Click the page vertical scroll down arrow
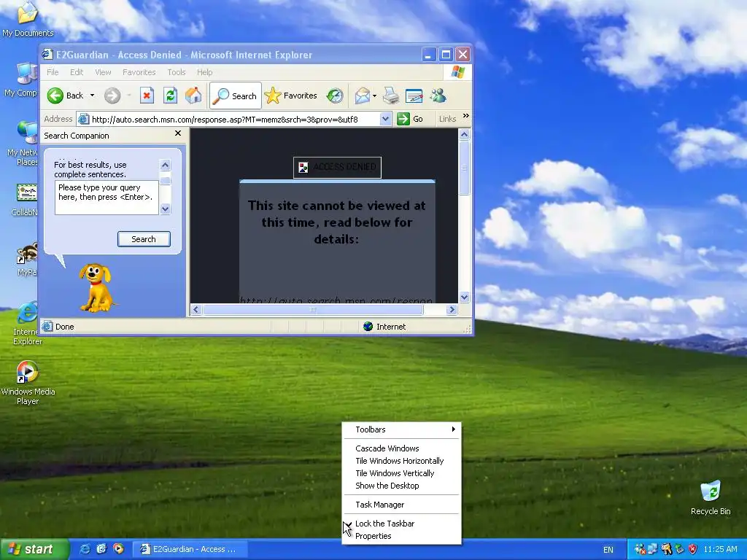The height and width of the screenshot is (560, 747). (464, 297)
